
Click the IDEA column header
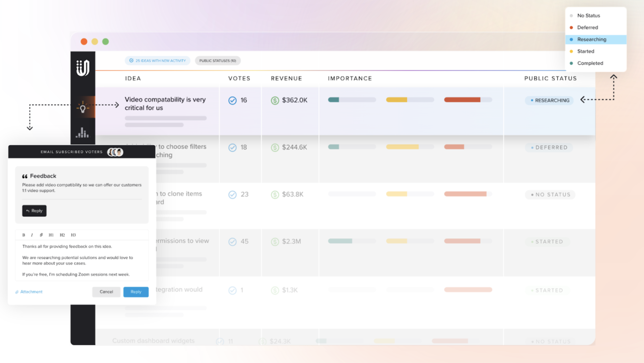pyautogui.click(x=133, y=78)
